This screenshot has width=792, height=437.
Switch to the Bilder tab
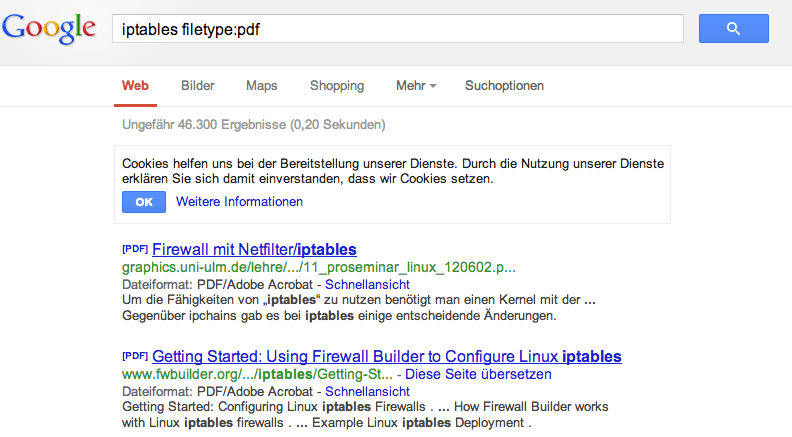click(197, 85)
